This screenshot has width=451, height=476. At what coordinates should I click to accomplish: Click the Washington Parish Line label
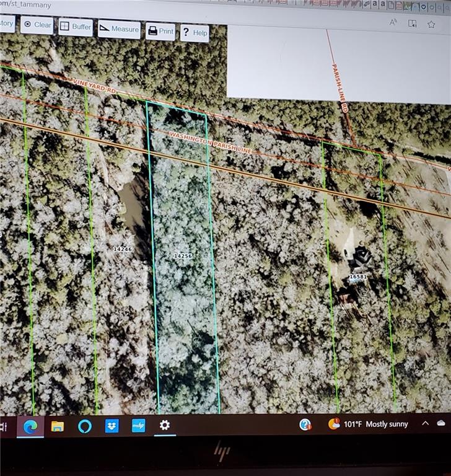211,143
